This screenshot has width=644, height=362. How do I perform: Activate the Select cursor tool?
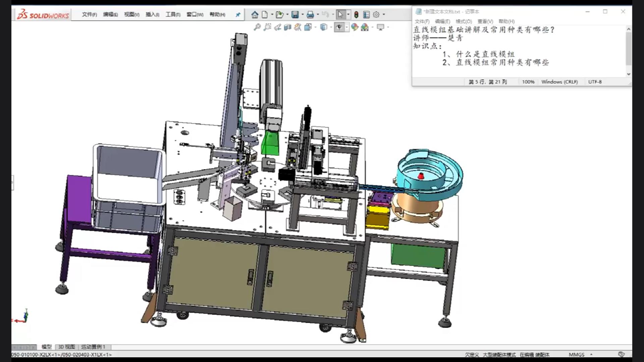coord(340,14)
